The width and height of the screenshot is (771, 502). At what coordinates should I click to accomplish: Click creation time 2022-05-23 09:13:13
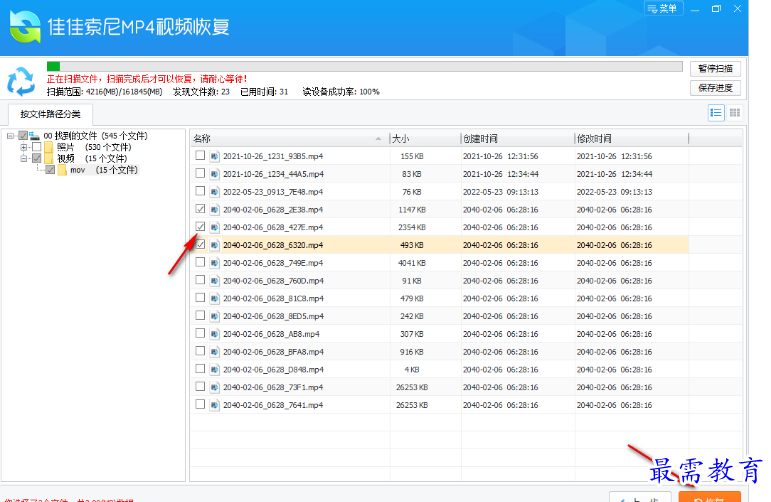pyautogui.click(x=501, y=192)
